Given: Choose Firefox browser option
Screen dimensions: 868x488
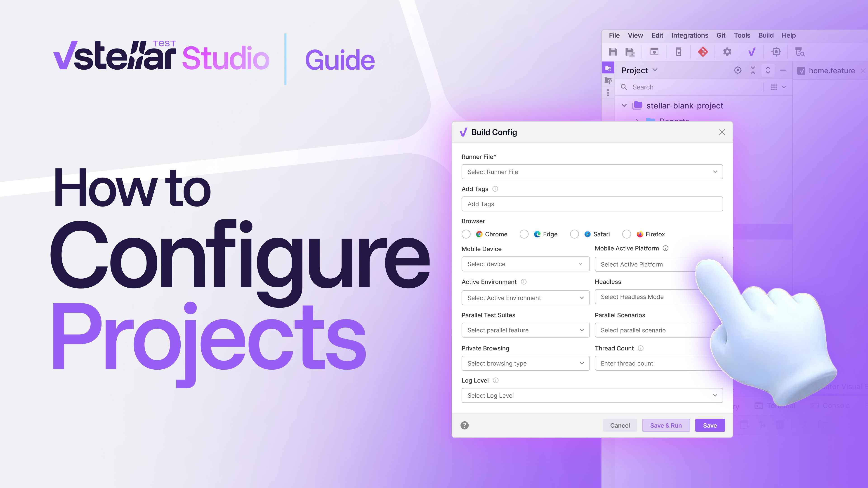Looking at the screenshot, I should point(627,234).
